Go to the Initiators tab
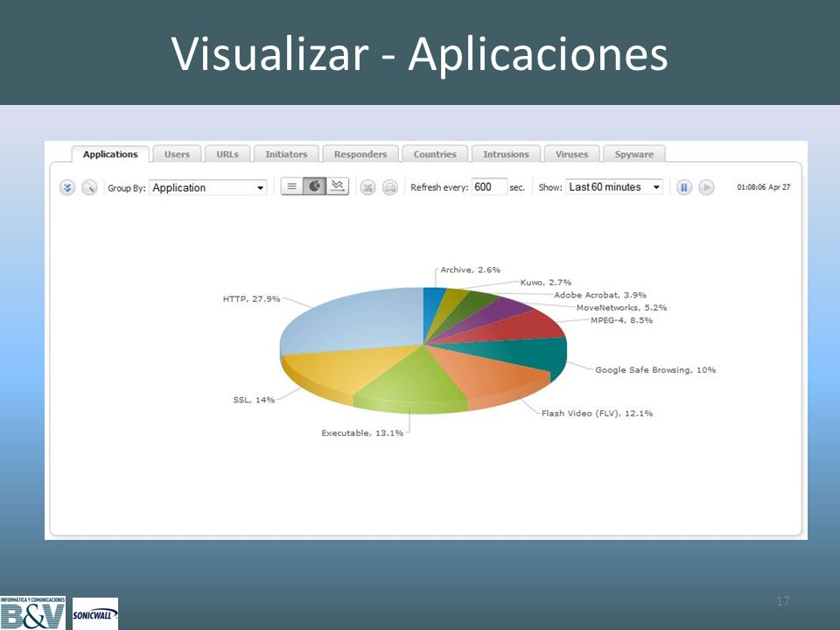The height and width of the screenshot is (630, 840). (287, 154)
